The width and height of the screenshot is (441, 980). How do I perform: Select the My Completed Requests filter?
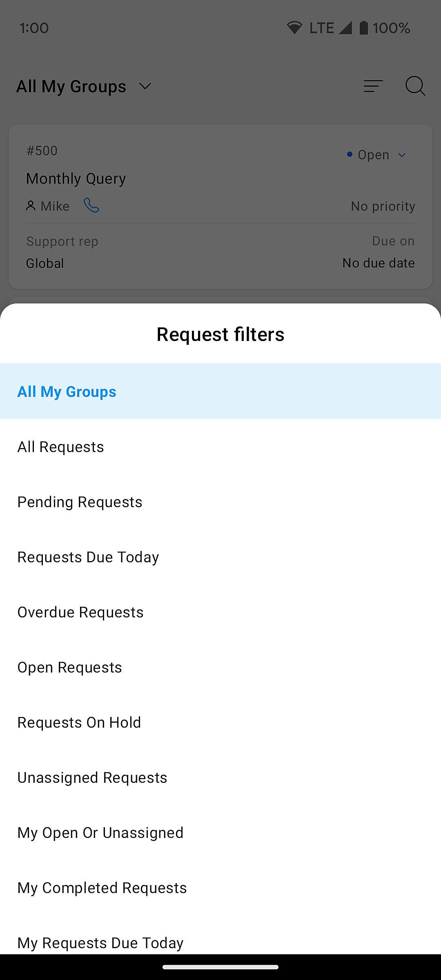(x=102, y=888)
